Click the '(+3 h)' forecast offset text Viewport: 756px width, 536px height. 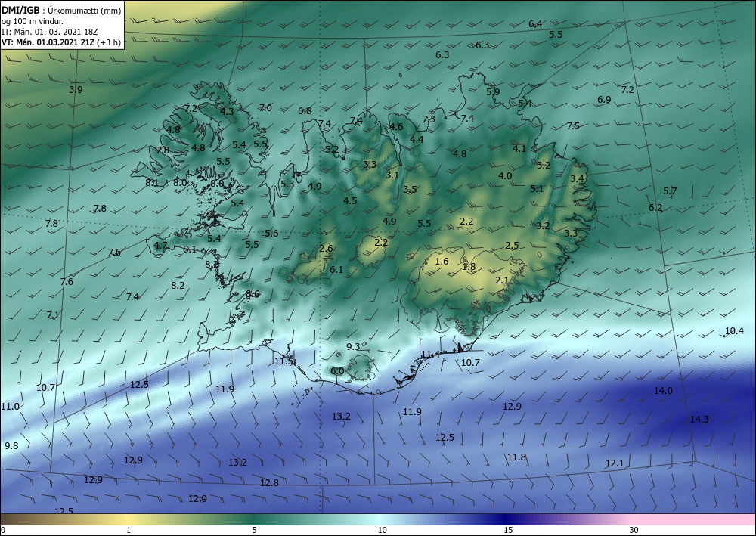(x=109, y=42)
